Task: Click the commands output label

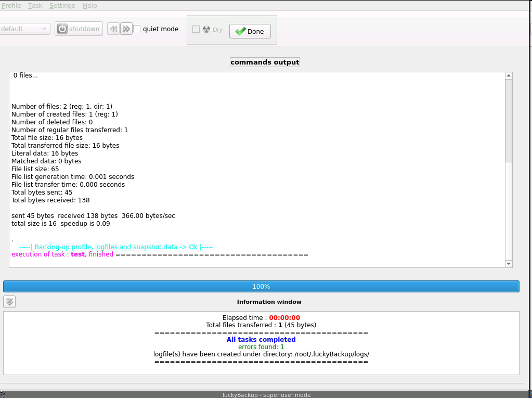Action: (265, 62)
